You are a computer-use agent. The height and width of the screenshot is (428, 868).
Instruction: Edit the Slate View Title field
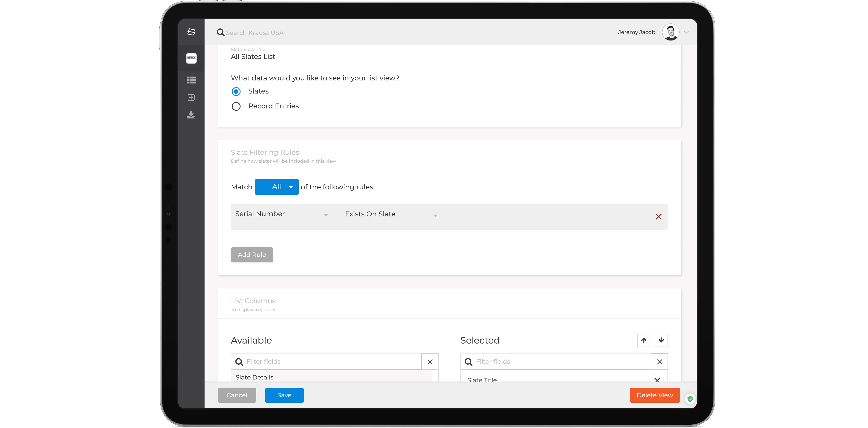[310, 57]
